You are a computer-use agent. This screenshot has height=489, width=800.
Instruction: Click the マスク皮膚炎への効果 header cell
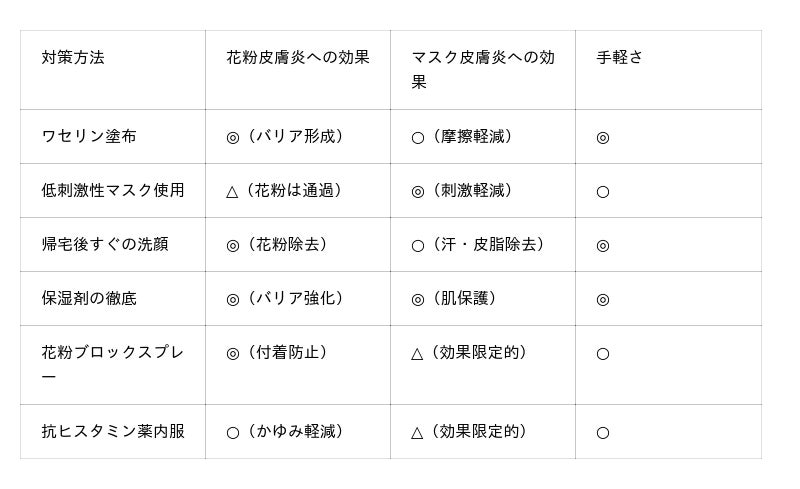(x=482, y=70)
